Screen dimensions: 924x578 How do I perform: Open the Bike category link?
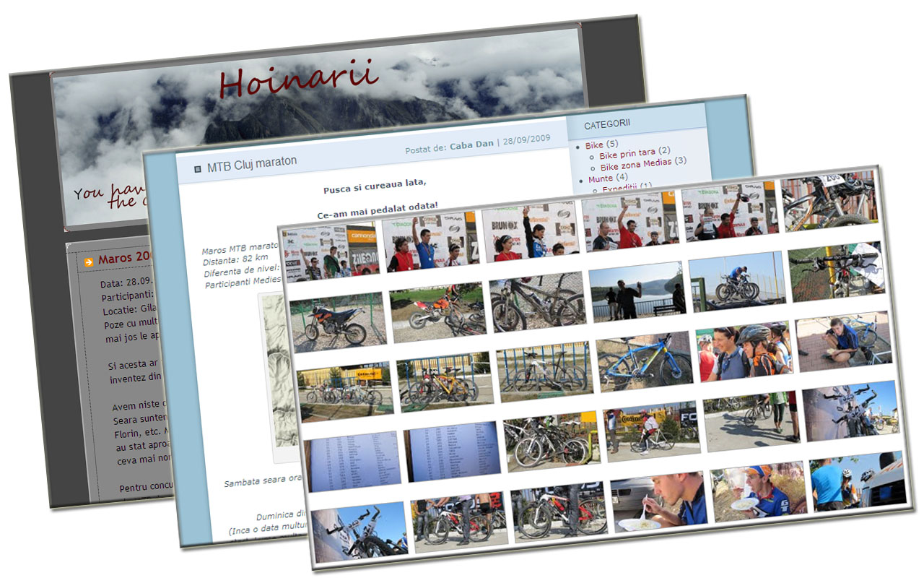point(594,145)
